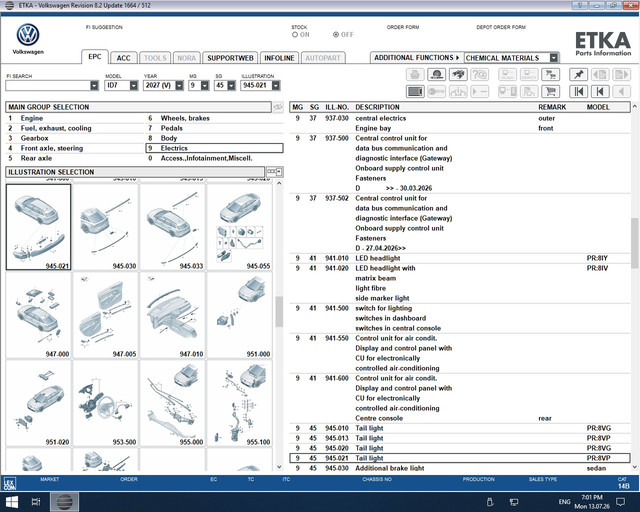Switch to the ACC tab
Viewport: 640px width, 512px height.
click(x=123, y=58)
